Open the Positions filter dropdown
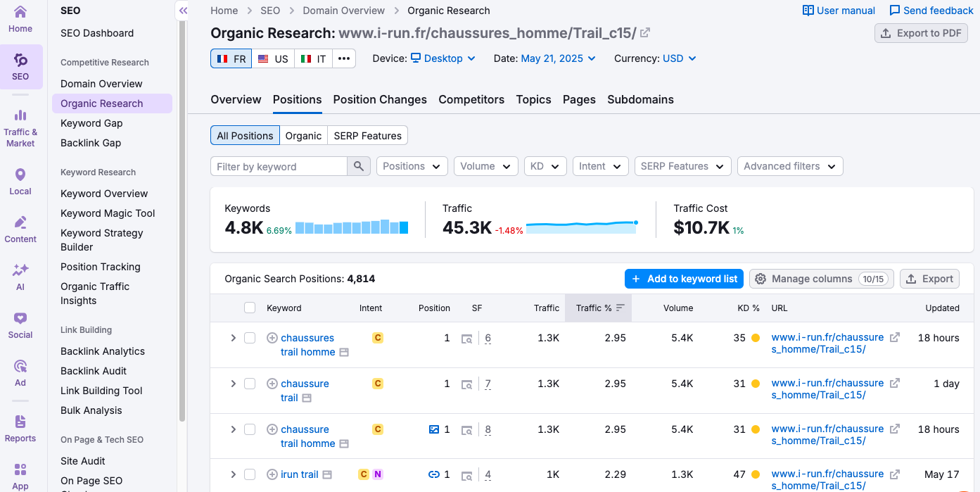980x492 pixels. (x=412, y=166)
